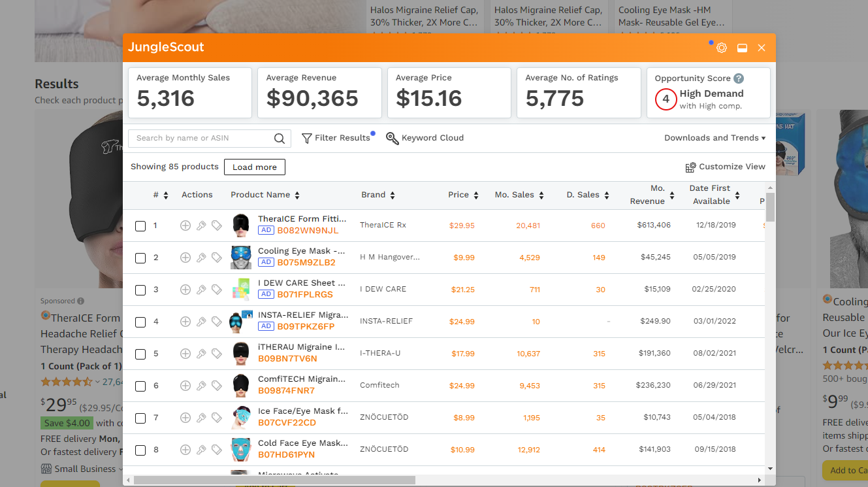
Task: Click the Average Revenue card
Action: point(319,93)
